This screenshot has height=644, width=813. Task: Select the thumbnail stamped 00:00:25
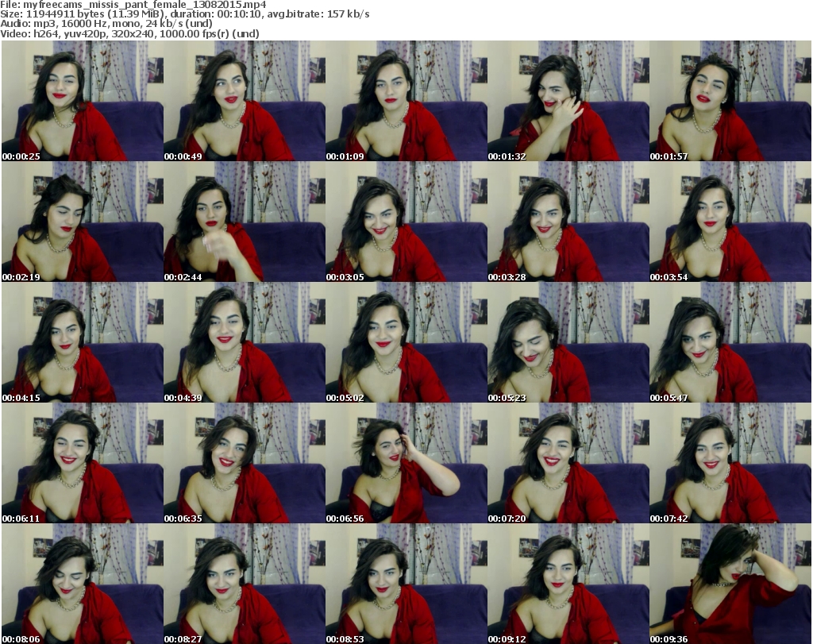click(83, 101)
